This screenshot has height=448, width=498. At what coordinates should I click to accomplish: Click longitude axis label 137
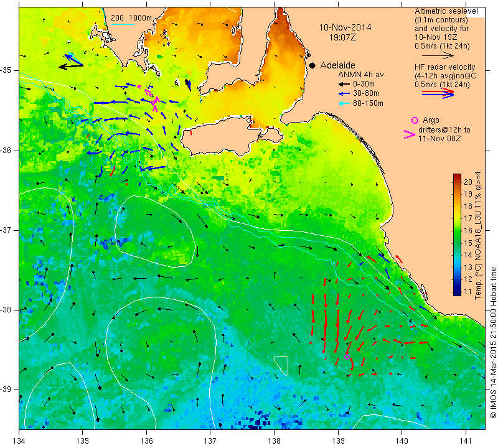tap(210, 441)
